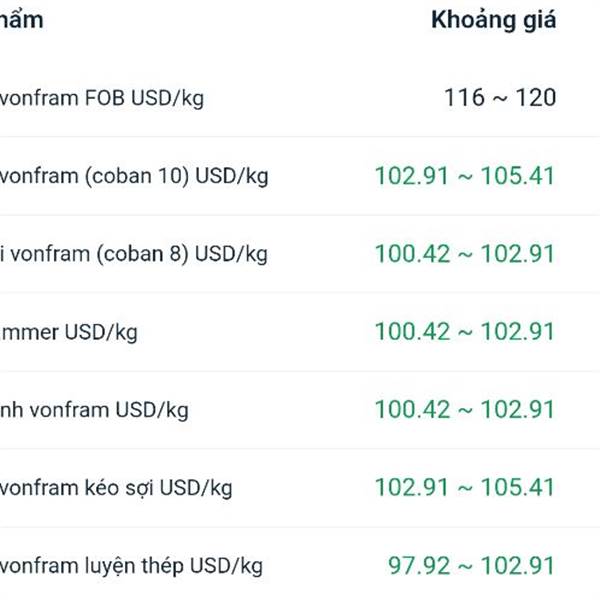This screenshot has width=600, height=600.
Task: Click the 97.92 lower price value
Action: tap(418, 566)
